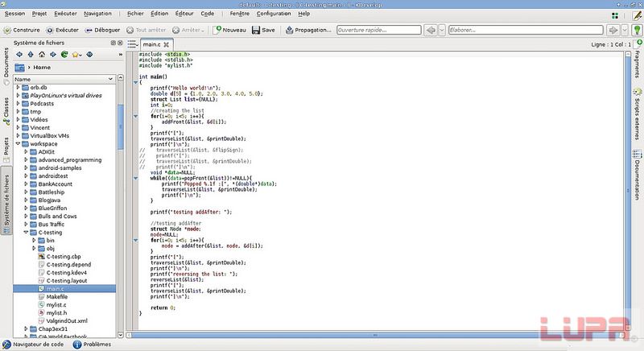Open the history dropdown next to back arrow
Viewport: 644px width, 351px height.
coord(442,30)
